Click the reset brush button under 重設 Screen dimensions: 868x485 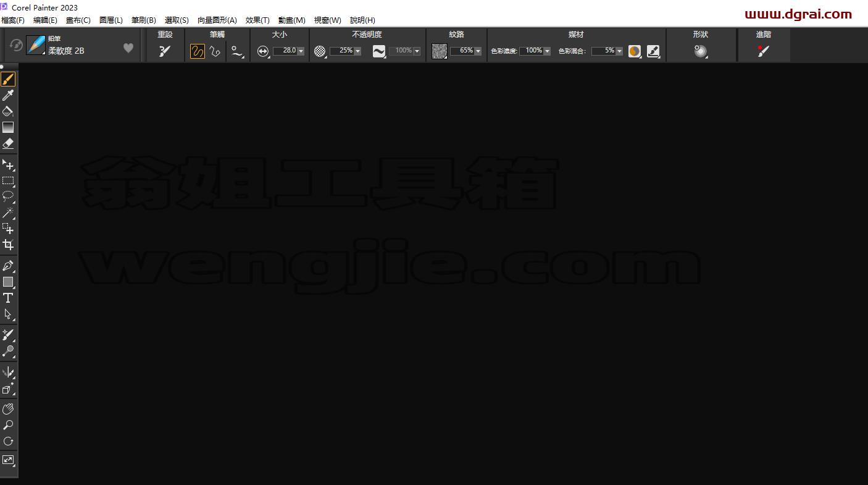coord(165,51)
